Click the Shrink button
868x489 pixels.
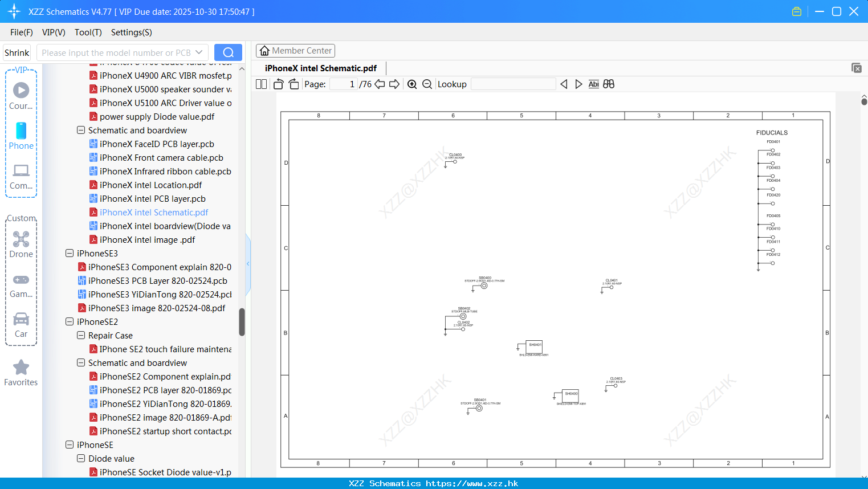point(17,52)
